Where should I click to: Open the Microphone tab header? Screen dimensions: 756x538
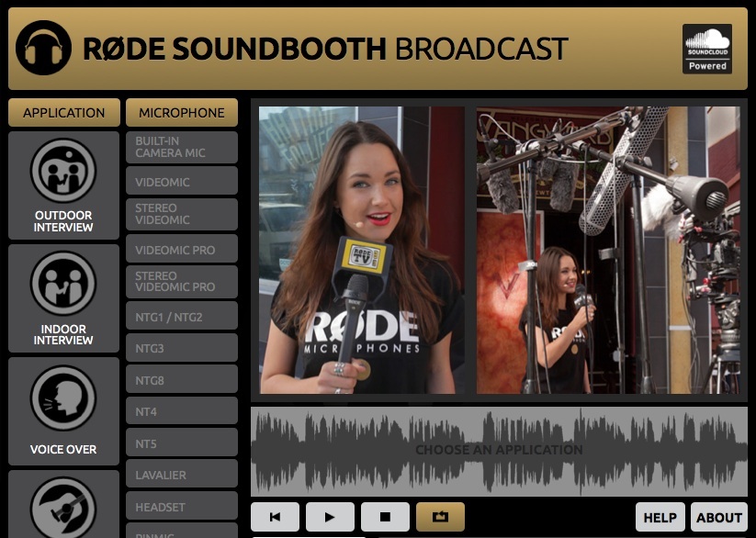click(182, 112)
